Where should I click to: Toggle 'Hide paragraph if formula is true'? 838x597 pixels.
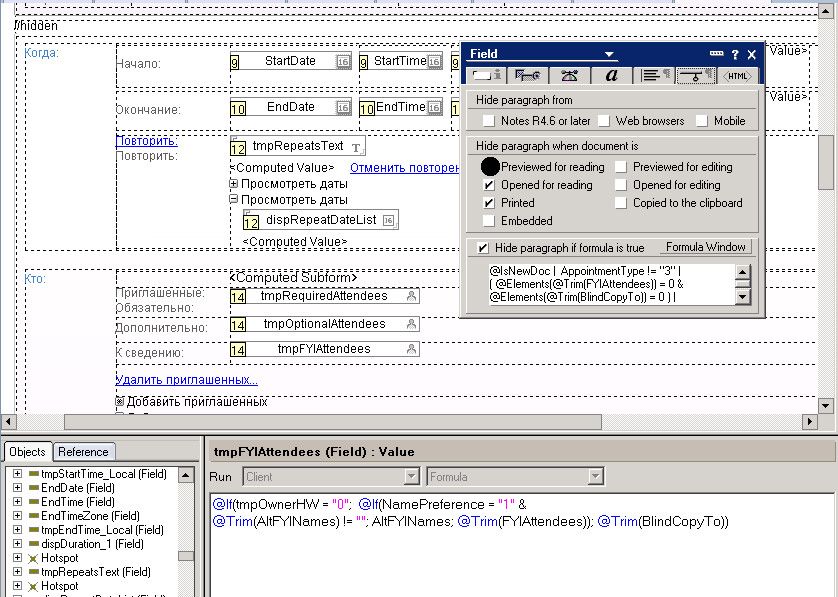point(483,248)
